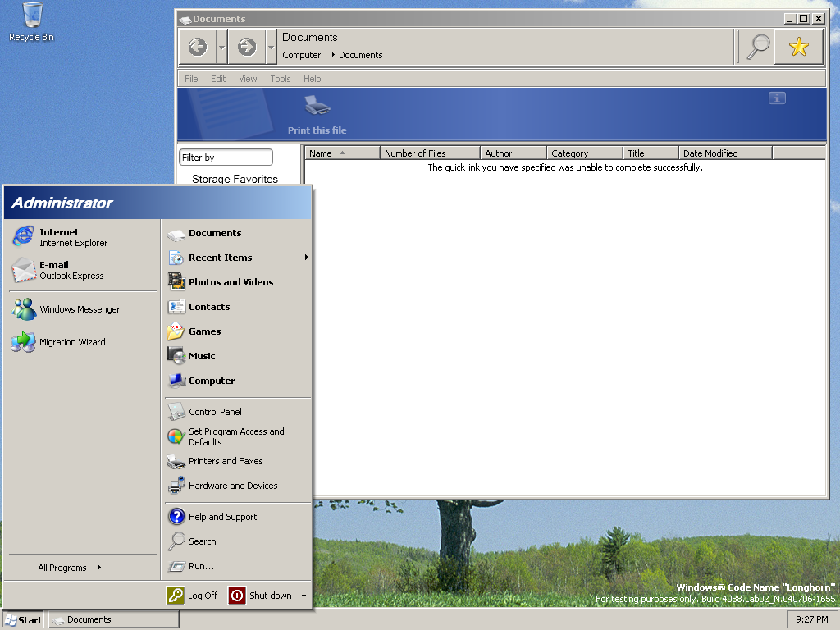The image size is (840, 630).
Task: Click the info icon in blue banner
Action: point(777,98)
